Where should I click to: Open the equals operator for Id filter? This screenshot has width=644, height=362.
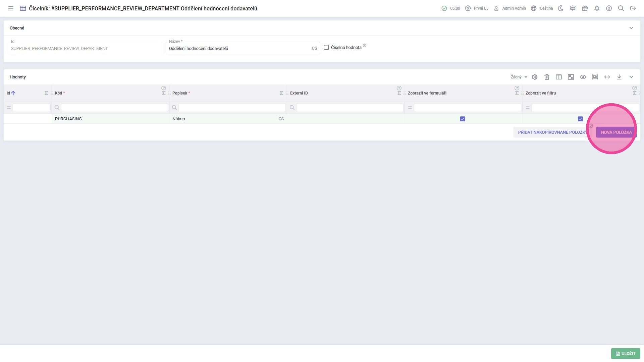pos(9,108)
